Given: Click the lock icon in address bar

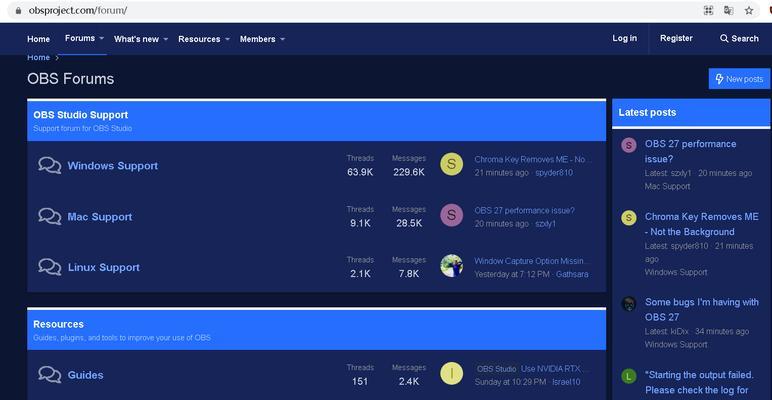Looking at the screenshot, I should point(18,10).
